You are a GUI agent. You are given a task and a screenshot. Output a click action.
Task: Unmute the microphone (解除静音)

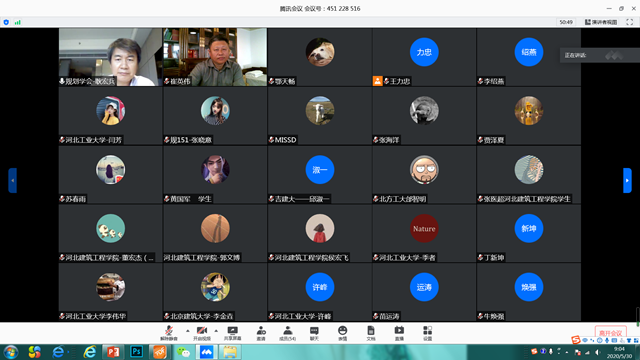(169, 333)
